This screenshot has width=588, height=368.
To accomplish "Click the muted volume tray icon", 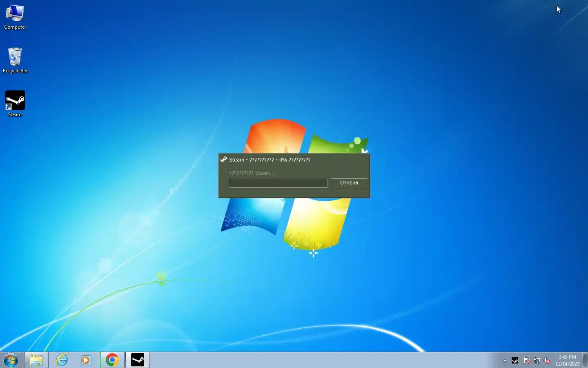I will pos(547,361).
